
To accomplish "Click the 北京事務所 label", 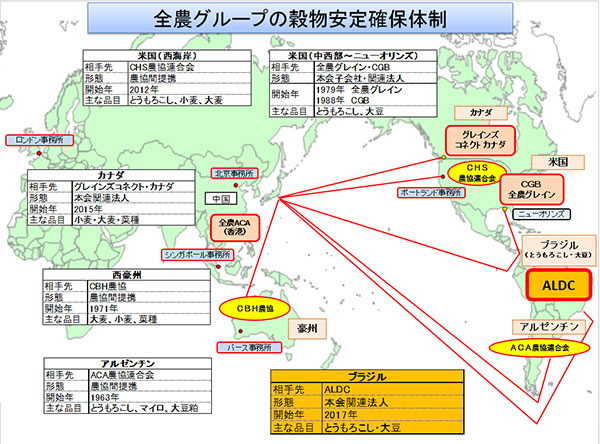I will 235,173.
